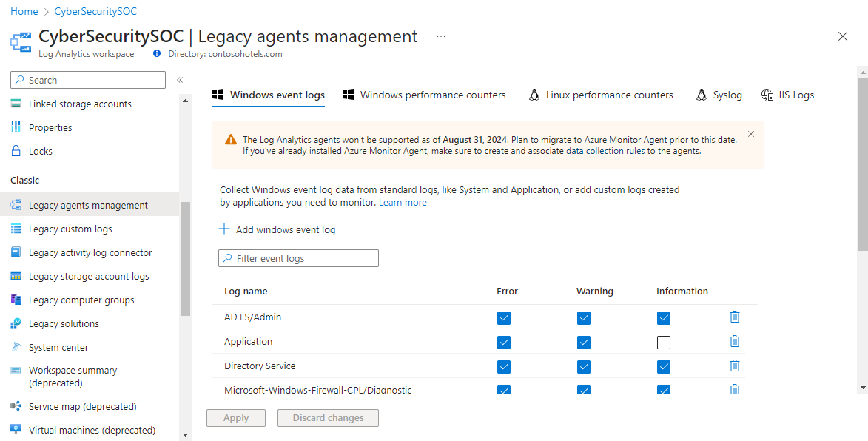
Task: Delete the AD FS/Admin log entry
Action: pyautogui.click(x=734, y=317)
